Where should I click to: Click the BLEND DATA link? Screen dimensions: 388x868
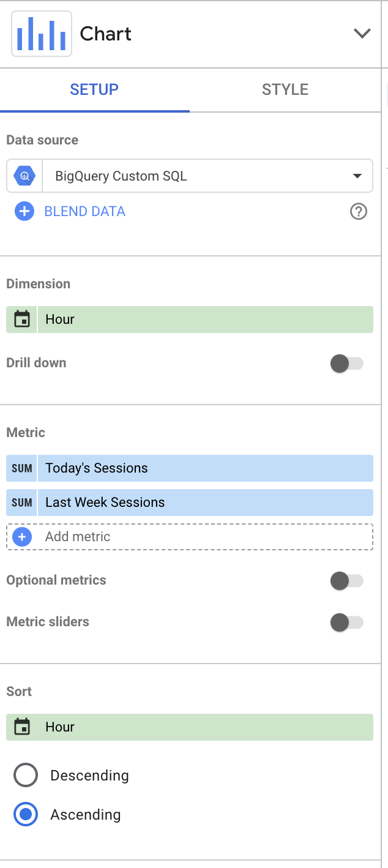[x=85, y=212]
